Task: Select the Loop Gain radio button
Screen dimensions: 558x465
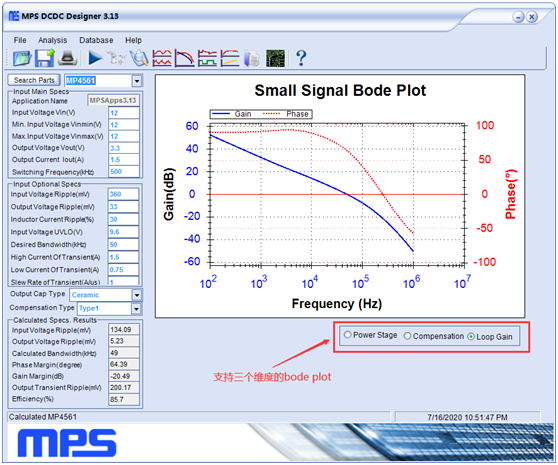Action: click(x=471, y=336)
